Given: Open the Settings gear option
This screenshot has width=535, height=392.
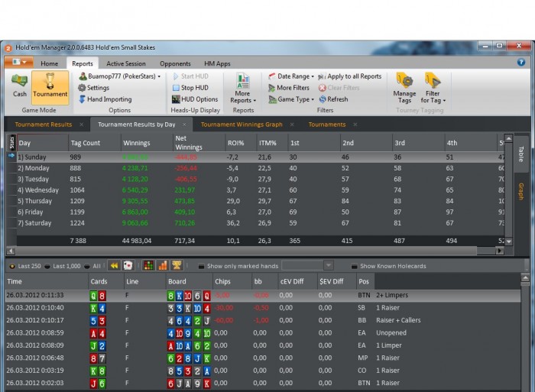Looking at the screenshot, I should coord(93,88).
